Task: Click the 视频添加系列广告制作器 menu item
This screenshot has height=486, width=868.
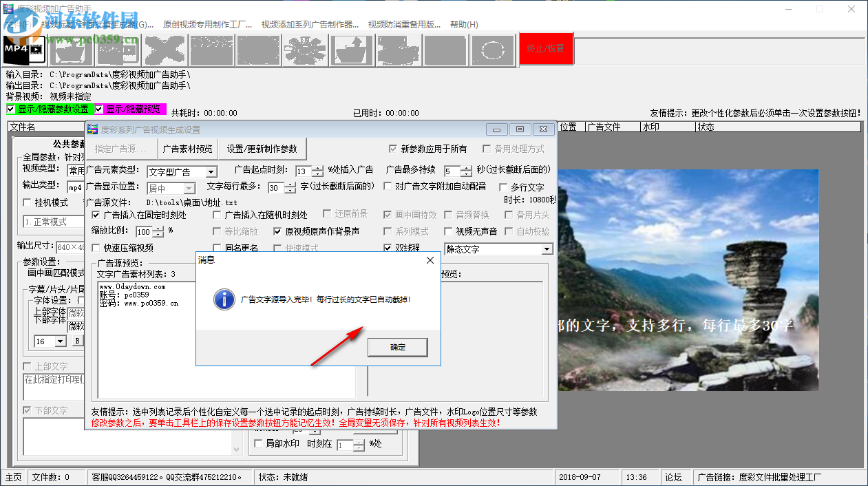Action: click(310, 24)
